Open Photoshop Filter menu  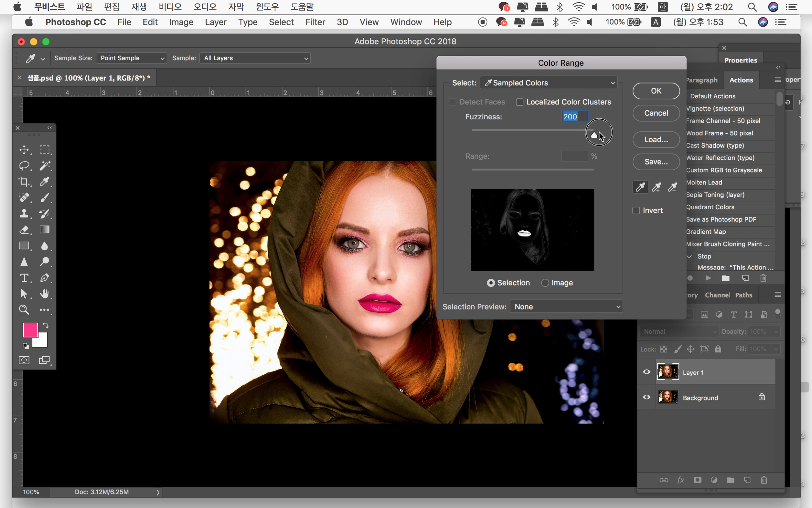315,22
